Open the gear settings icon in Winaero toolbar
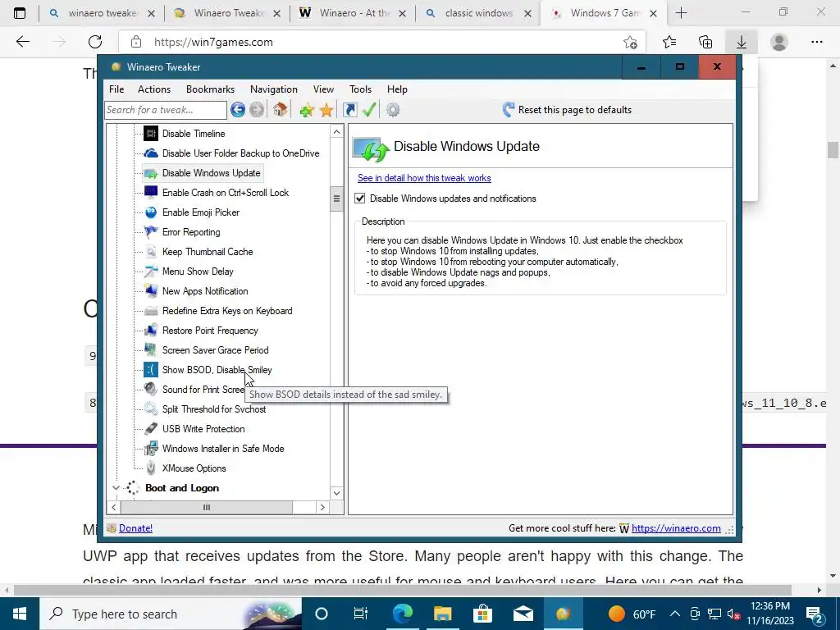The image size is (840, 630). 393,110
